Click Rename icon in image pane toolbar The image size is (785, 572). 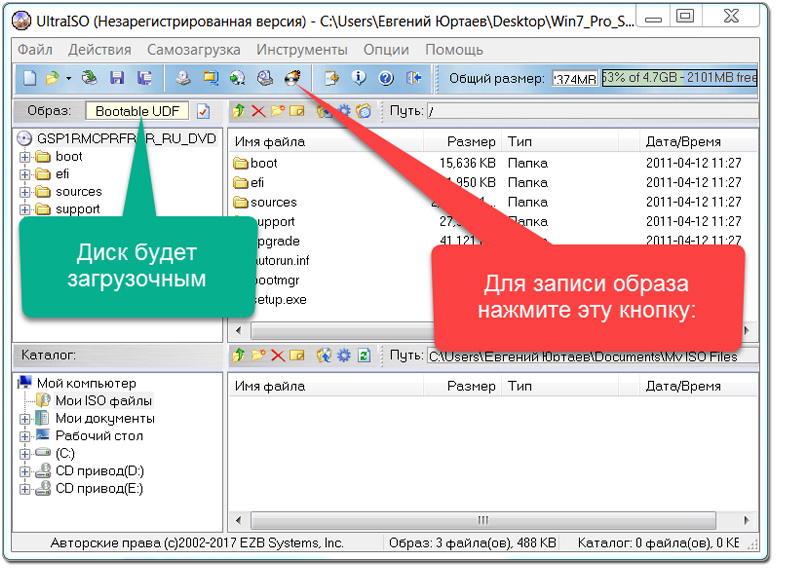(297, 111)
